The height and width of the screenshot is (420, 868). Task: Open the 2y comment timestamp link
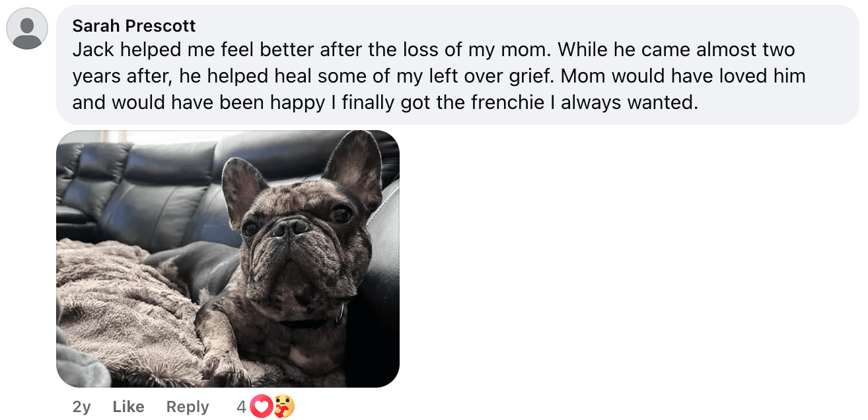(x=81, y=407)
